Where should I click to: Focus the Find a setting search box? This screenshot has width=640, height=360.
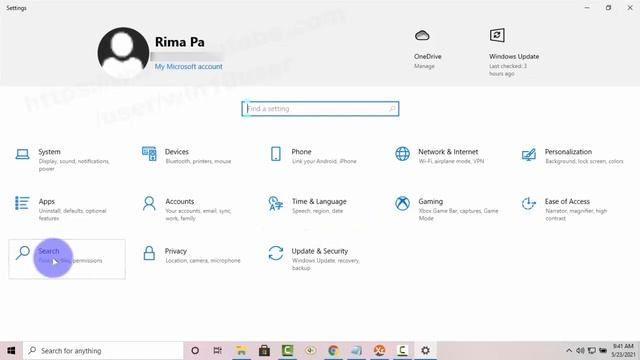pos(320,109)
